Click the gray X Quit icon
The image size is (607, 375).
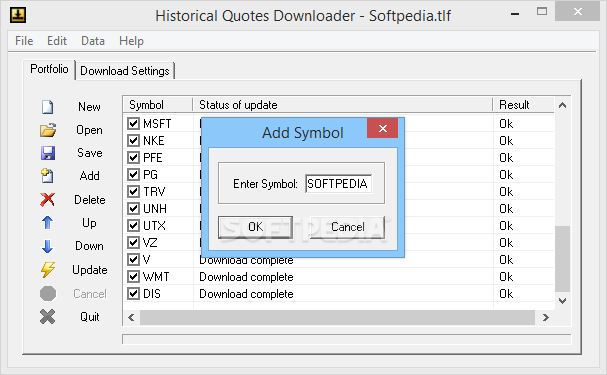coord(48,317)
